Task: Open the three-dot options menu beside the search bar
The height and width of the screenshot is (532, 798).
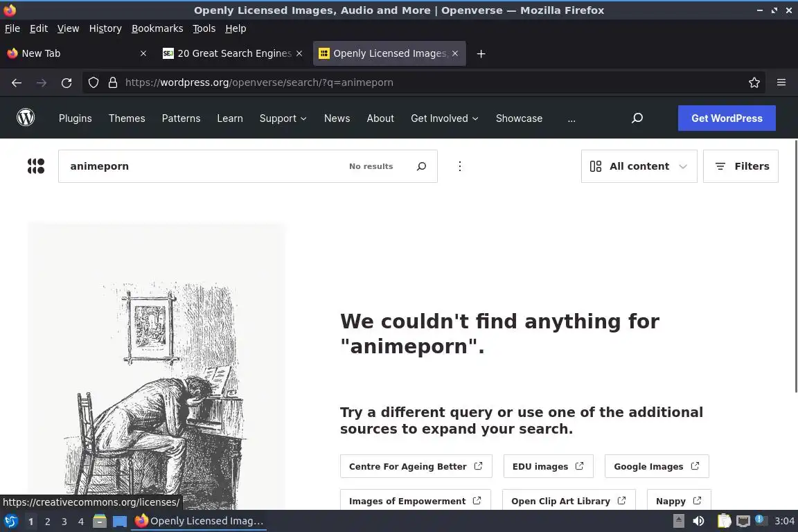Action: point(459,166)
